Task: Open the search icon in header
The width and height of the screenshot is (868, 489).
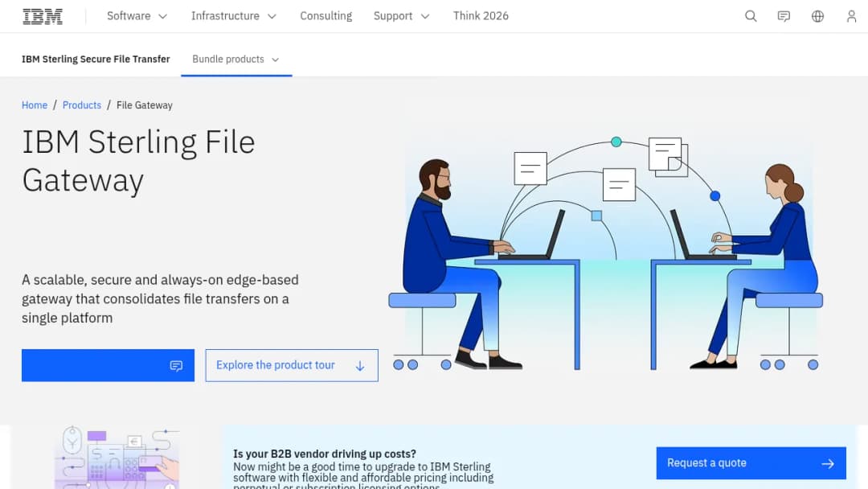Action: pyautogui.click(x=751, y=16)
